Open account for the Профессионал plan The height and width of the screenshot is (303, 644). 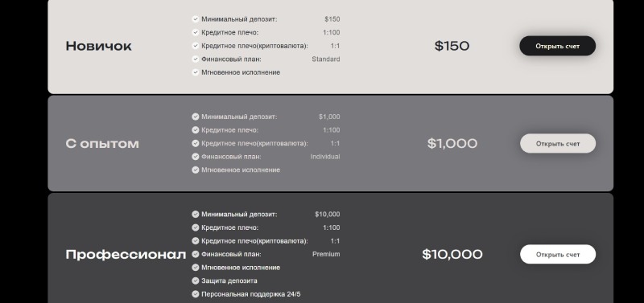pyautogui.click(x=558, y=254)
